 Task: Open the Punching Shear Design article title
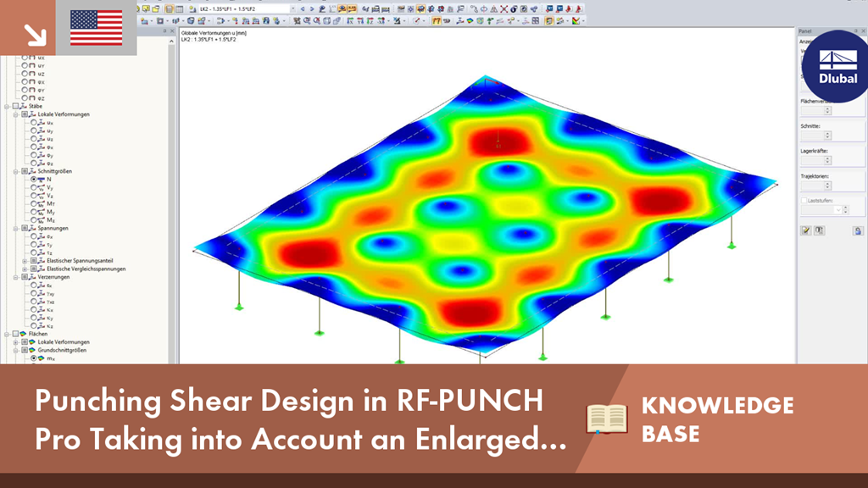(301, 419)
